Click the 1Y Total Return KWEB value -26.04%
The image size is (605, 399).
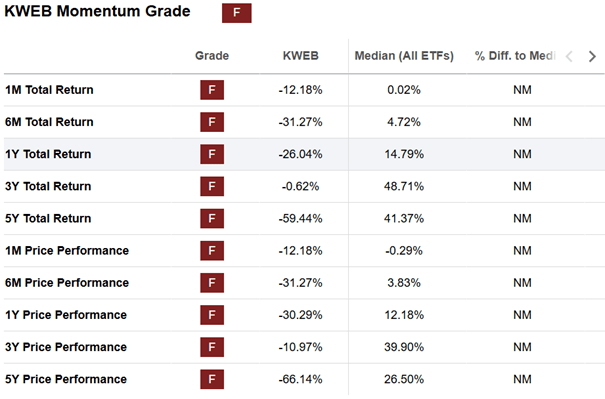coord(301,154)
